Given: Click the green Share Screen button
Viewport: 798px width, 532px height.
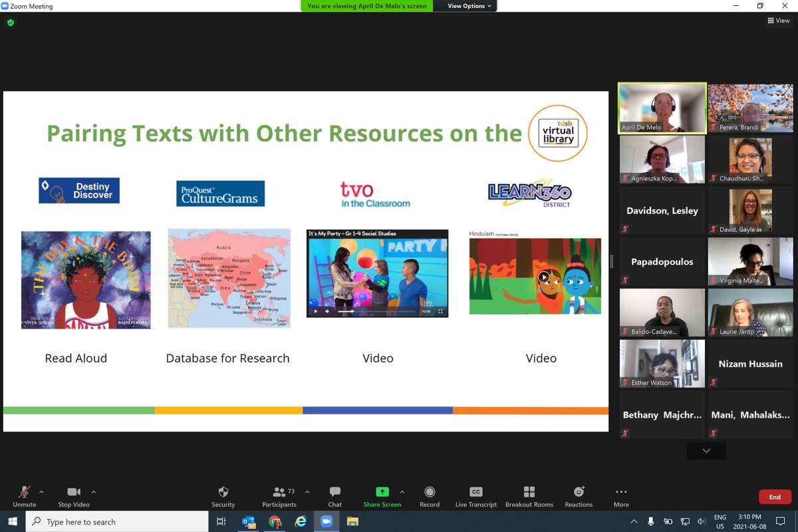Looking at the screenshot, I should 382,496.
